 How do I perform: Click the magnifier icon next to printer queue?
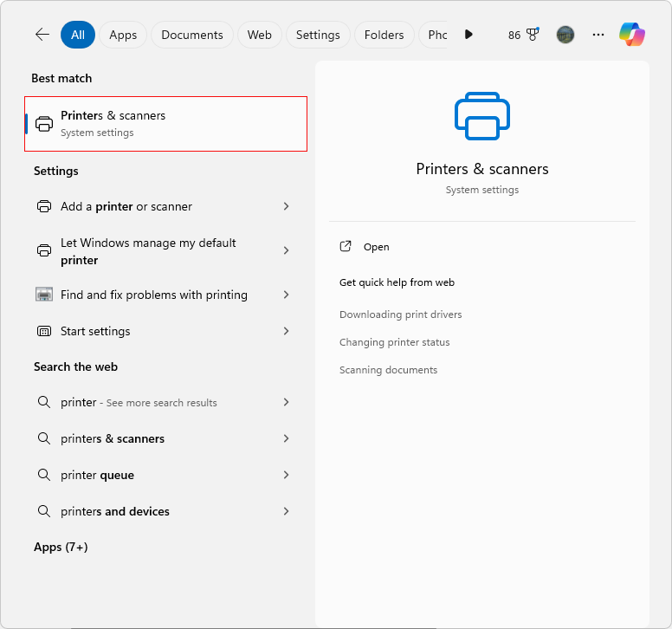click(x=43, y=474)
